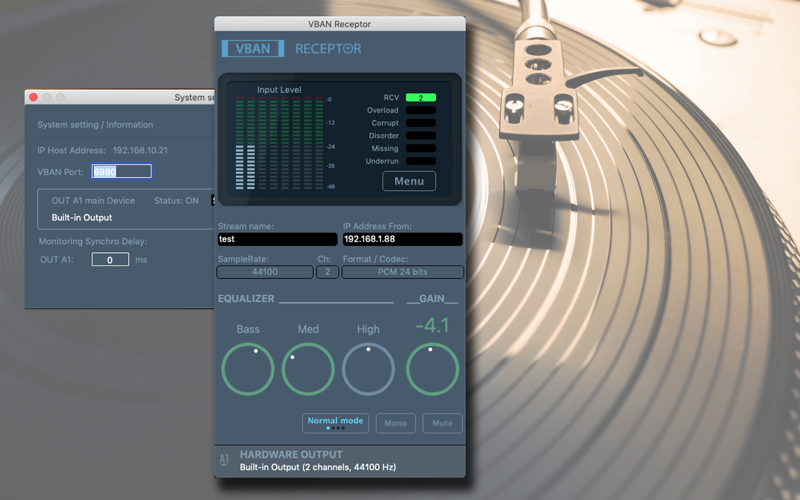The width and height of the screenshot is (800, 500).
Task: Switch the Normal mode button
Action: (x=335, y=423)
